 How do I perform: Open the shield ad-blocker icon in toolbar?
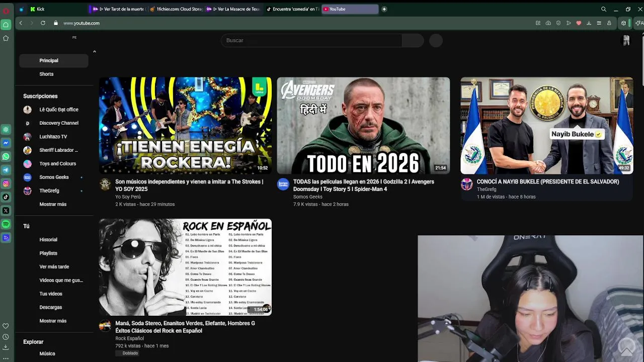(x=558, y=23)
